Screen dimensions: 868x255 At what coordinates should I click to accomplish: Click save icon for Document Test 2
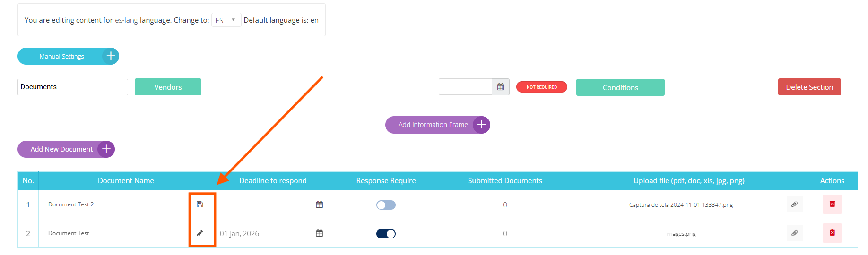click(200, 204)
